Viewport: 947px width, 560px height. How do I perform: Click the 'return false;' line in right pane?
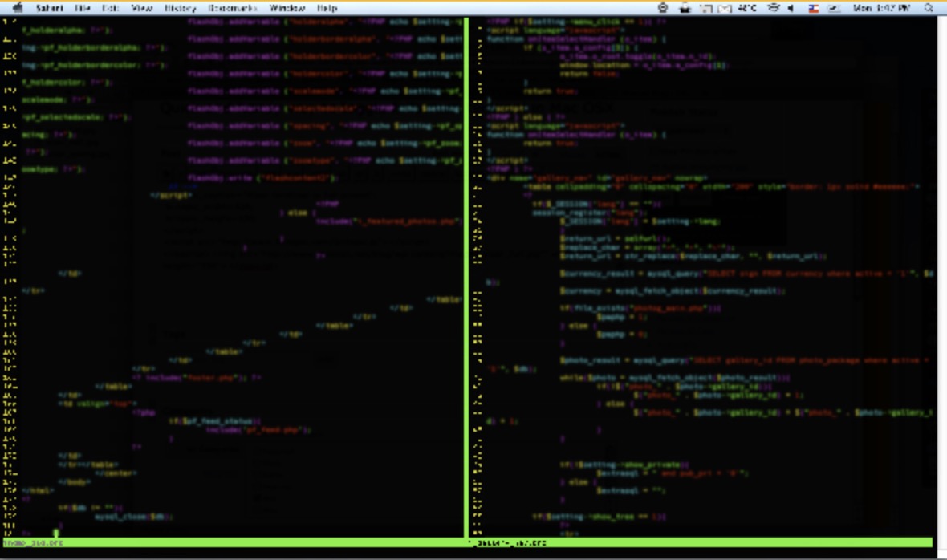[x=588, y=74]
